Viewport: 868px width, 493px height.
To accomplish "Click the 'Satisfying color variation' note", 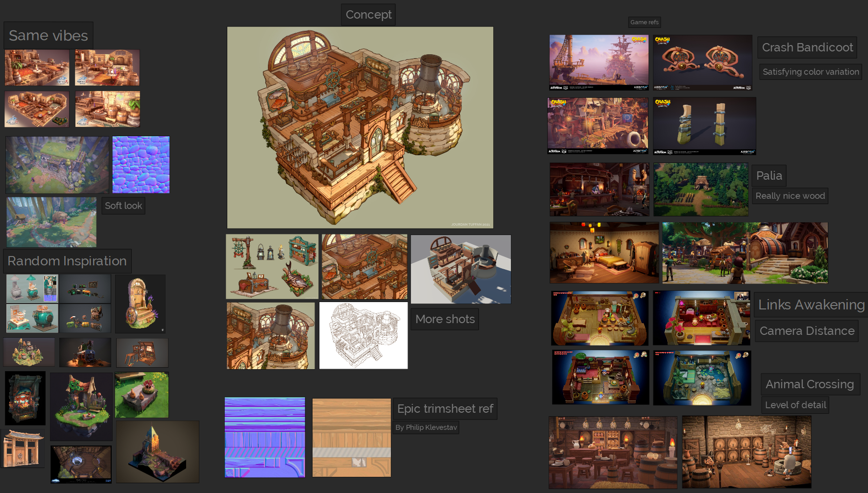I will pyautogui.click(x=810, y=71).
